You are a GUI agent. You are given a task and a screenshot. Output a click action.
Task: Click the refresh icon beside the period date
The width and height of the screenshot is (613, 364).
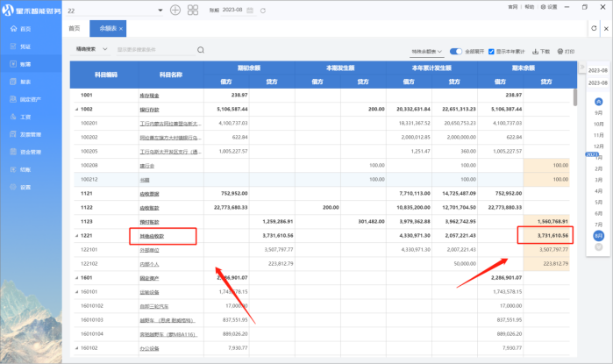pos(262,10)
